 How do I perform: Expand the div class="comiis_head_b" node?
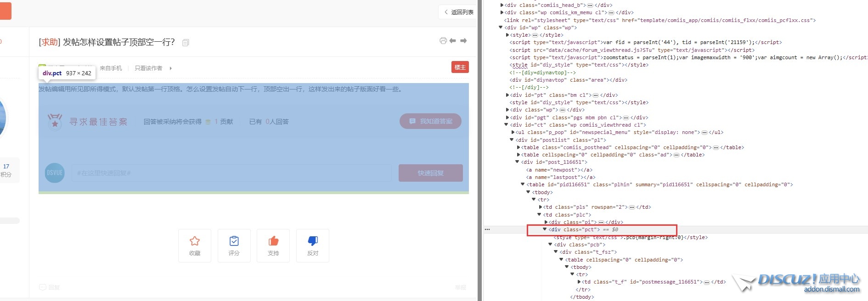click(502, 5)
